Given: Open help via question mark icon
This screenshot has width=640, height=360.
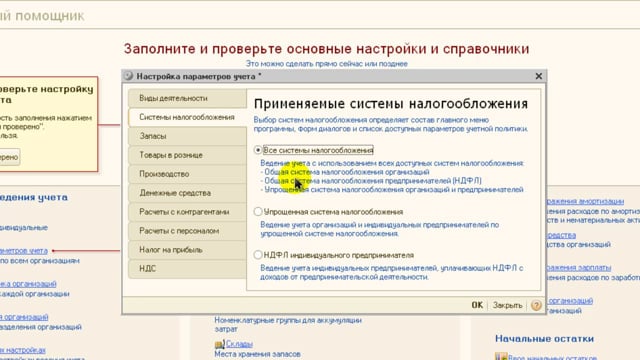Looking at the screenshot, I should pyautogui.click(x=536, y=305).
